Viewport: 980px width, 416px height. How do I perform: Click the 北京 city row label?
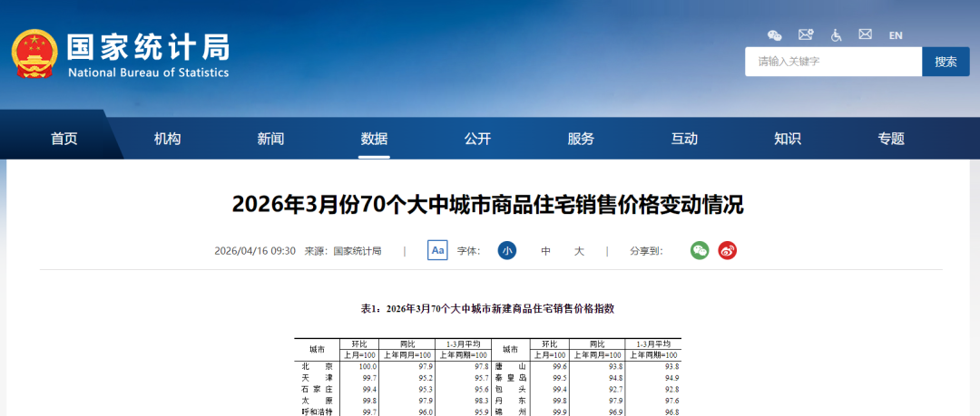click(317, 367)
